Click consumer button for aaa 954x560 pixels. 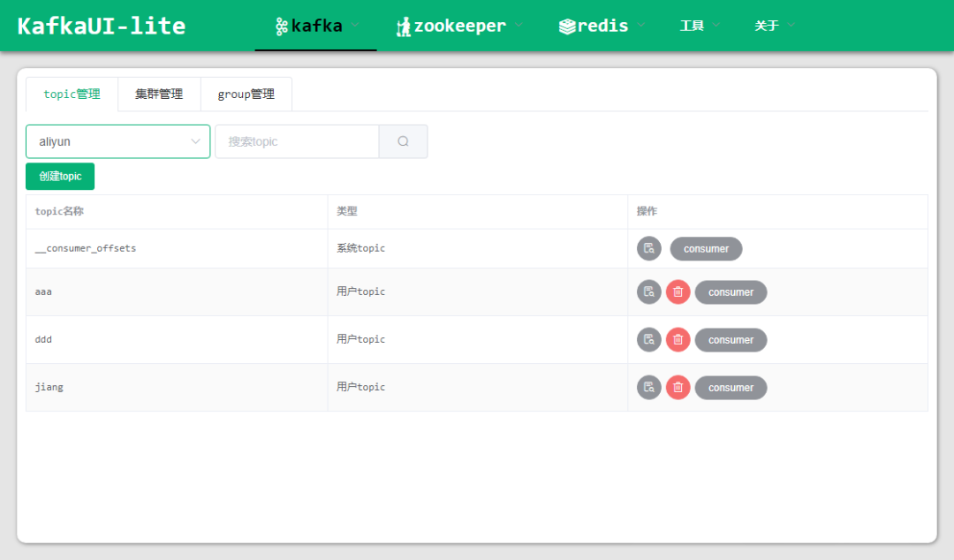pos(731,292)
